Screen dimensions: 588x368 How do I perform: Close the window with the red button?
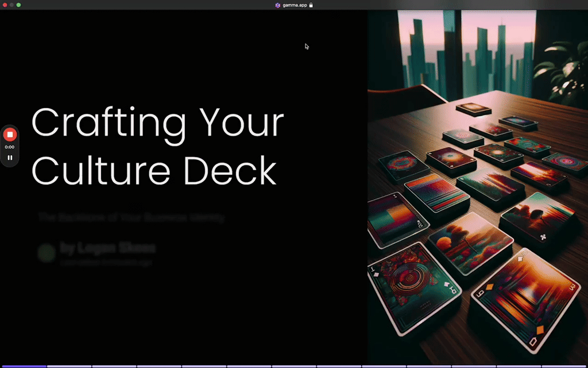coord(5,5)
